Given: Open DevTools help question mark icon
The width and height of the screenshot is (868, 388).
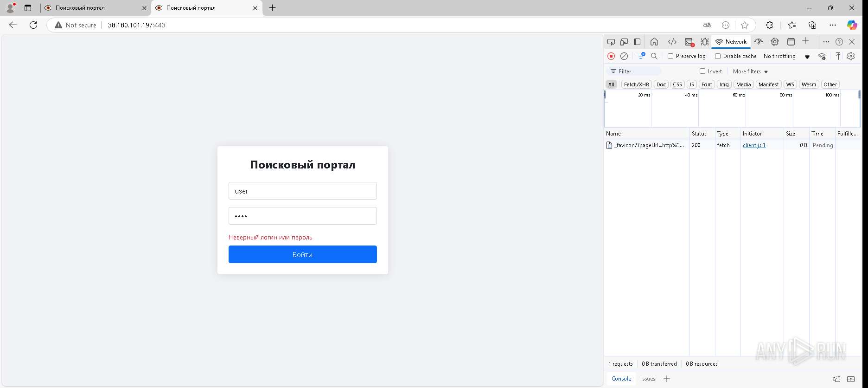Looking at the screenshot, I should tap(839, 42).
